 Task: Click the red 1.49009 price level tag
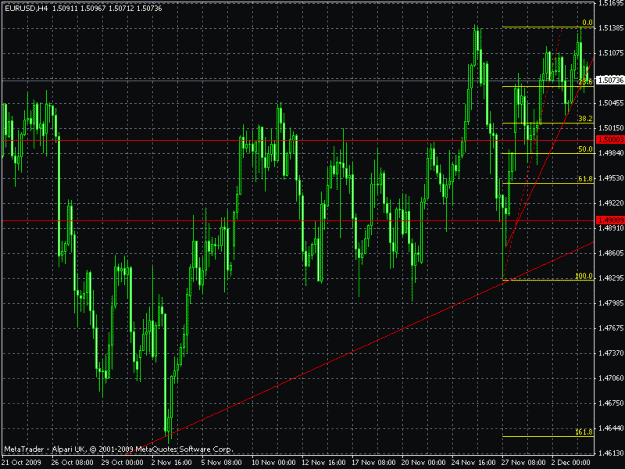[611, 220]
